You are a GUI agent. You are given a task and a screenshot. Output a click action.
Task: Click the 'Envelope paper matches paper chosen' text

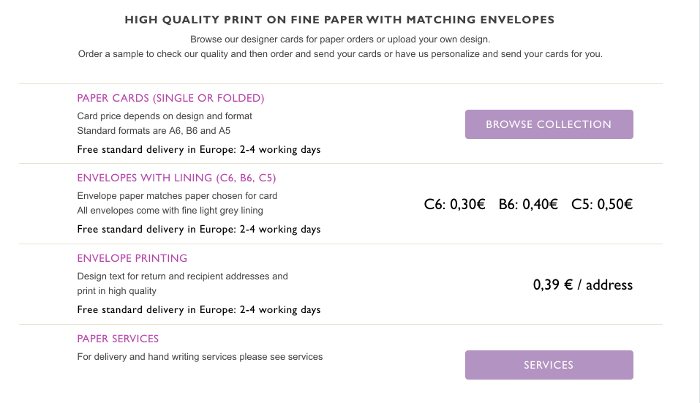[x=177, y=196]
